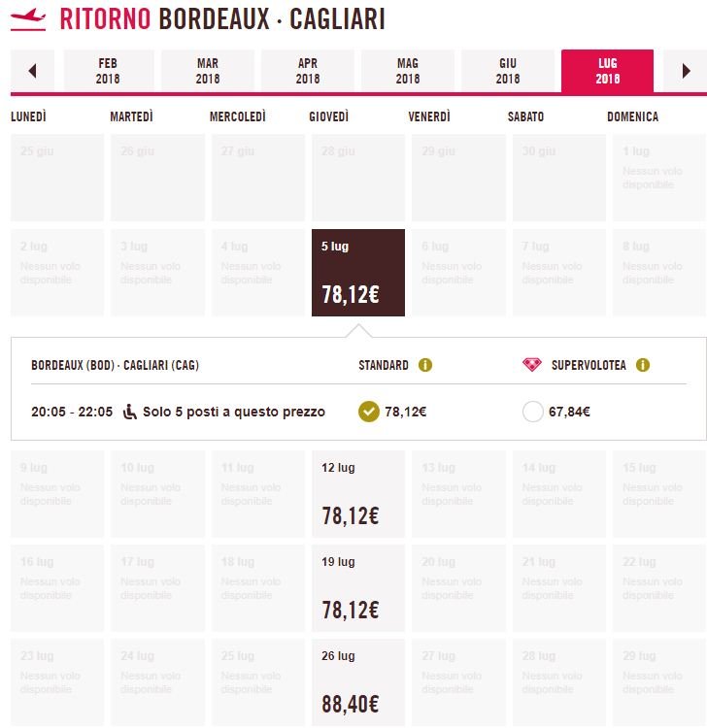The height and width of the screenshot is (728, 707).
Task: Select the LUG 2018 month tab
Action: click(x=608, y=71)
